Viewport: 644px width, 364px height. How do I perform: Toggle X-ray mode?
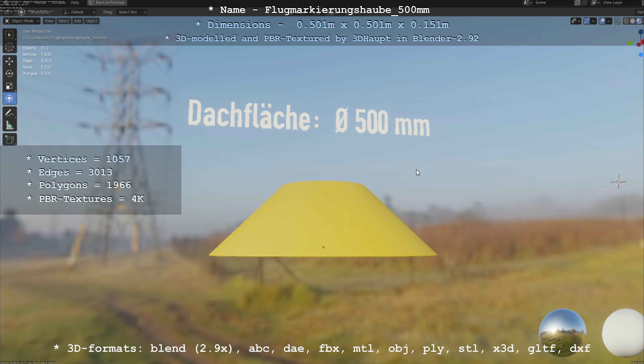pos(617,21)
